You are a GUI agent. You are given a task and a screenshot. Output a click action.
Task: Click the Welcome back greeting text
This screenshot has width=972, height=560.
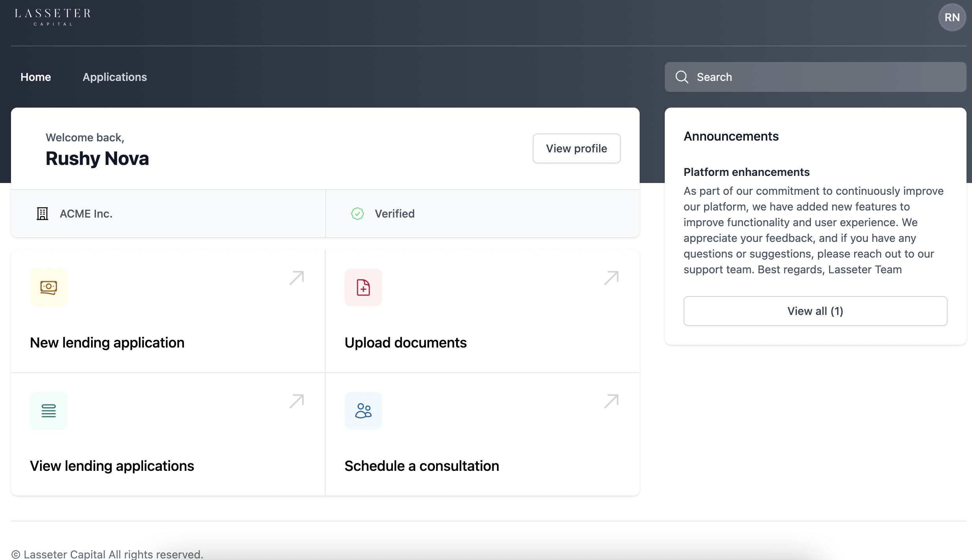pyautogui.click(x=85, y=137)
